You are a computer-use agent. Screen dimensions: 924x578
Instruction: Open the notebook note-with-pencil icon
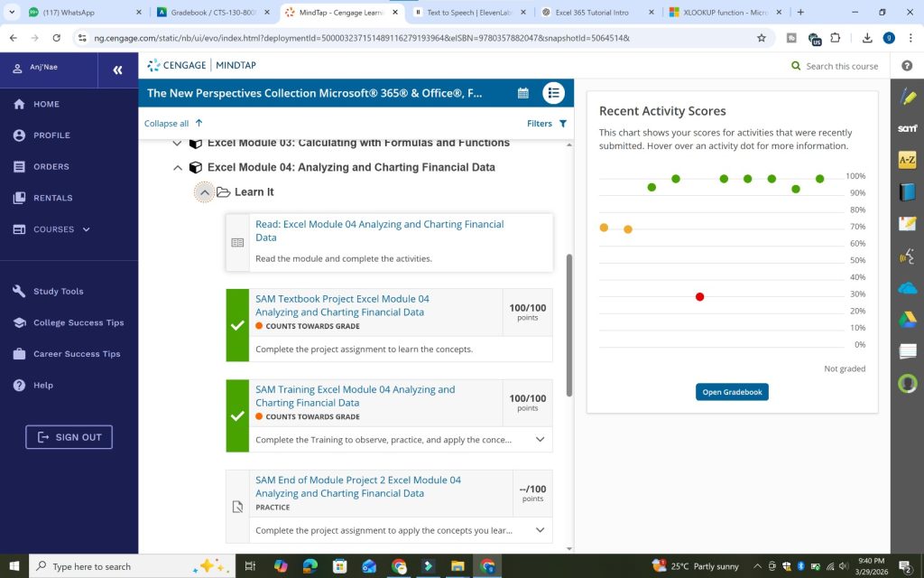pyautogui.click(x=908, y=224)
